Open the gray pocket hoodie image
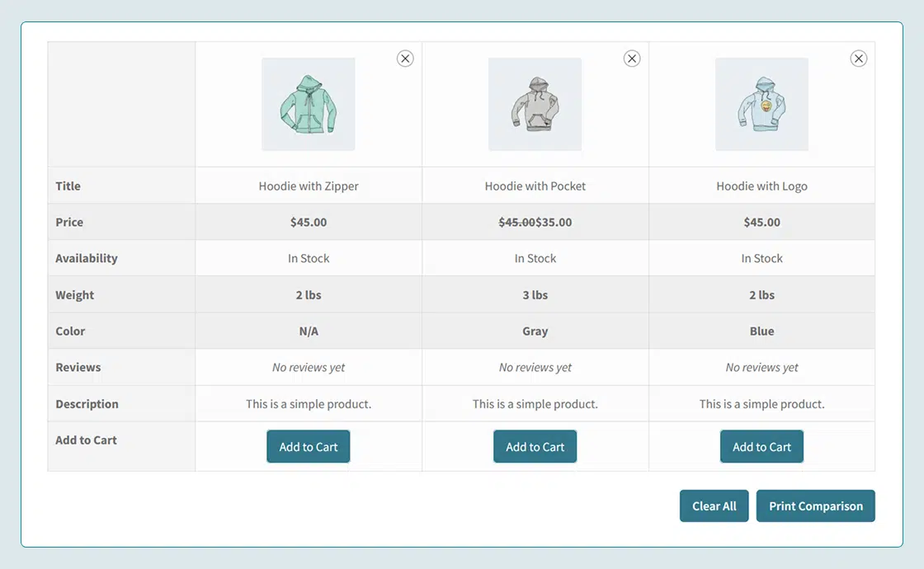The height and width of the screenshot is (569, 924). [535, 105]
